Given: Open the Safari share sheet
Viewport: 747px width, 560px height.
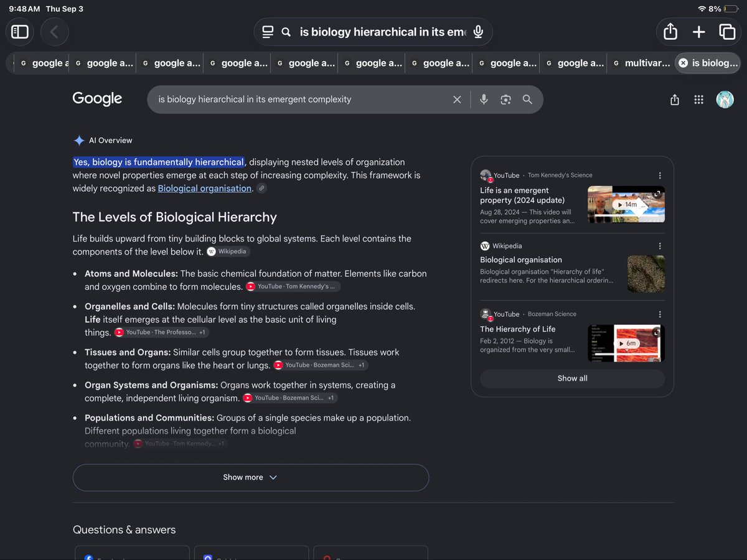Looking at the screenshot, I should click(x=670, y=32).
